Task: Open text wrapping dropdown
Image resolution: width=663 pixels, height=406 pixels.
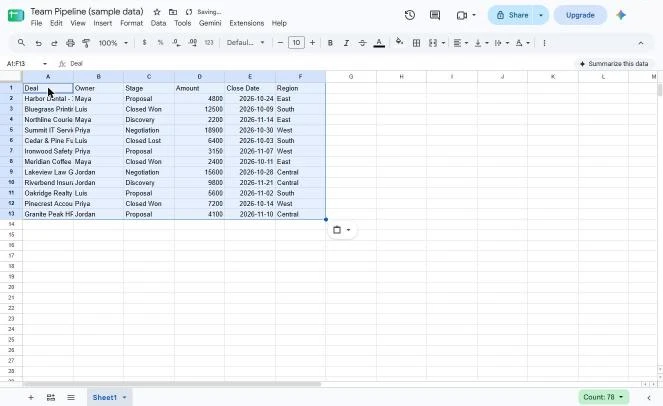Action: click(502, 43)
